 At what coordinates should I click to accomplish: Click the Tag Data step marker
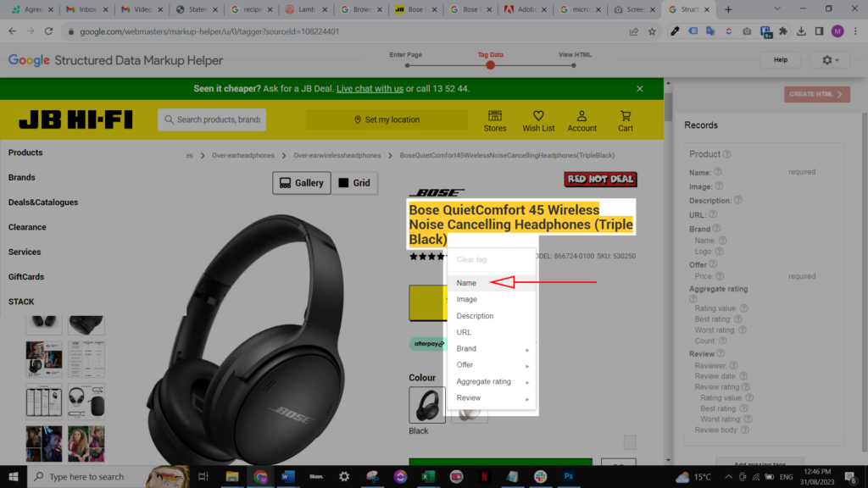coord(490,65)
